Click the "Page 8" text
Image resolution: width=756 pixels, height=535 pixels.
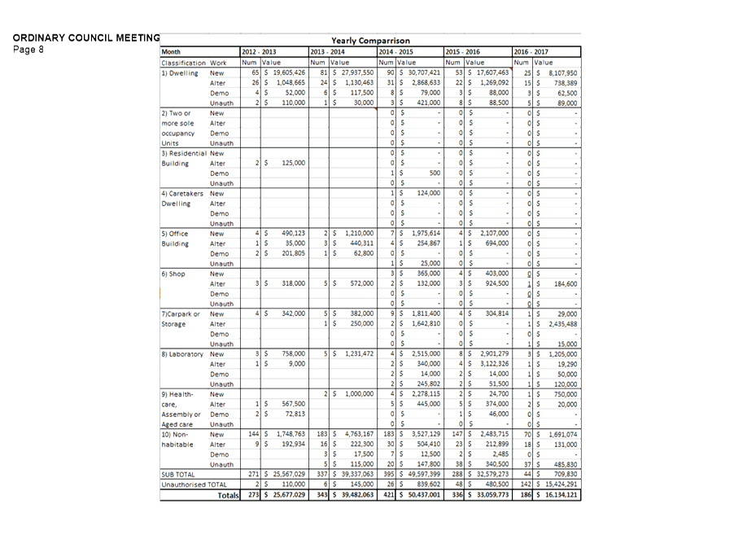click(28, 50)
